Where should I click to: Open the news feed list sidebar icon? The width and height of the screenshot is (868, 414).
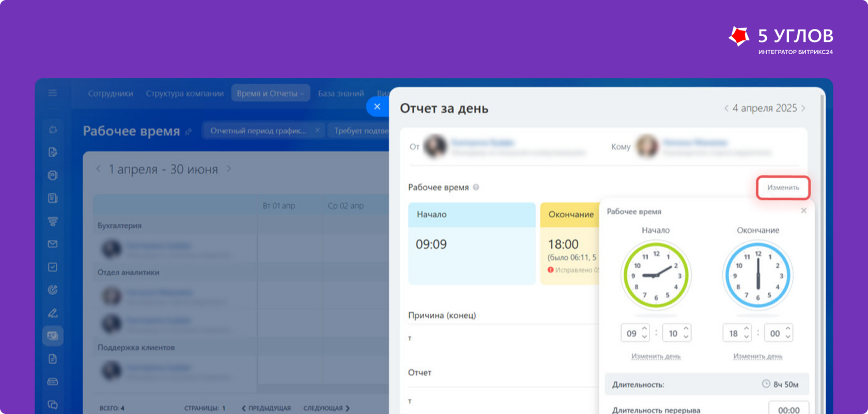(53, 198)
